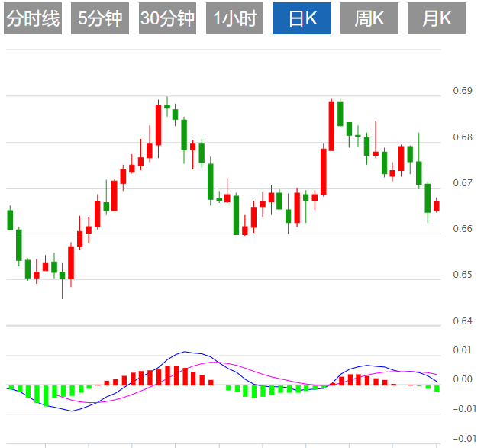Click the 0.00 MACD axis label
This screenshot has height=448, width=484.
(x=463, y=379)
